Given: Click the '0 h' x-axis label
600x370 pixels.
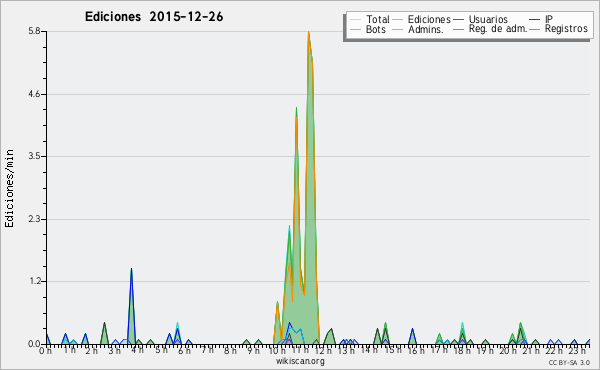Looking at the screenshot, I should [x=46, y=350].
